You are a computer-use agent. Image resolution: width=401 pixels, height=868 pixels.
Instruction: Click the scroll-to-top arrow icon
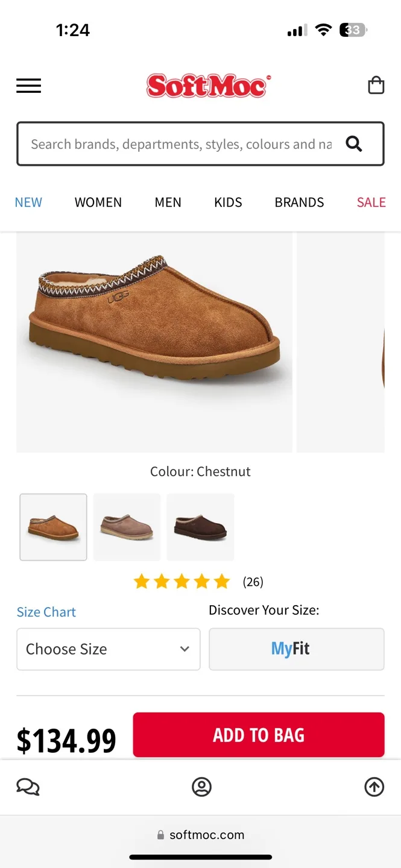click(x=373, y=787)
